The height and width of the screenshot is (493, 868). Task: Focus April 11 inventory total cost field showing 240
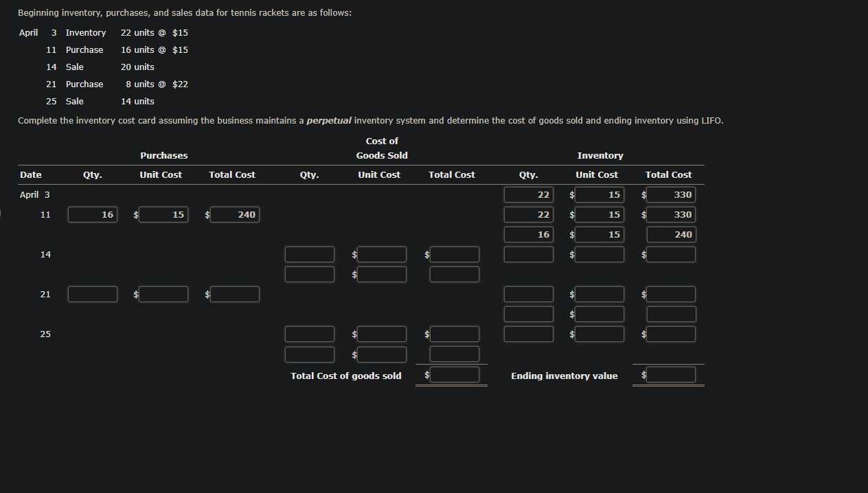[671, 235]
